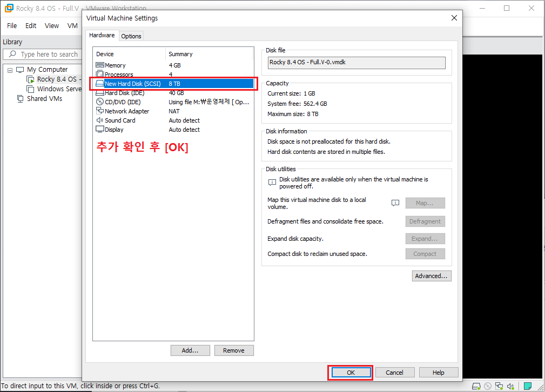This screenshot has width=545, height=392.
Task: Select Sound Card Auto detect summary
Action: click(x=184, y=120)
